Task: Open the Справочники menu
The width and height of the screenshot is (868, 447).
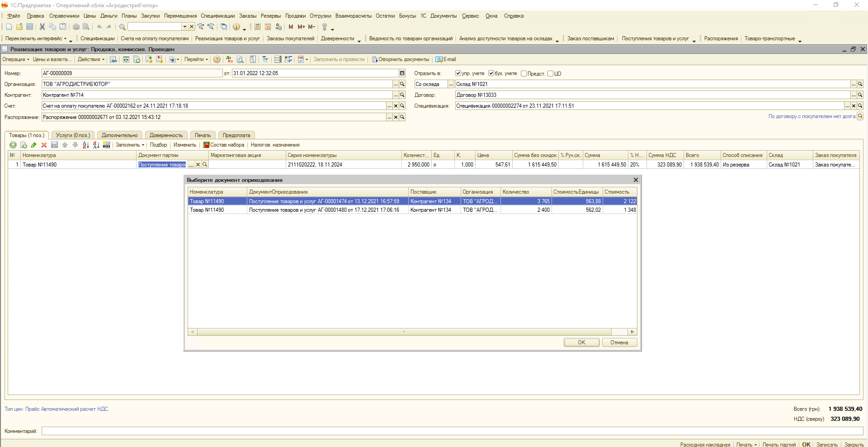Action: 64,16
